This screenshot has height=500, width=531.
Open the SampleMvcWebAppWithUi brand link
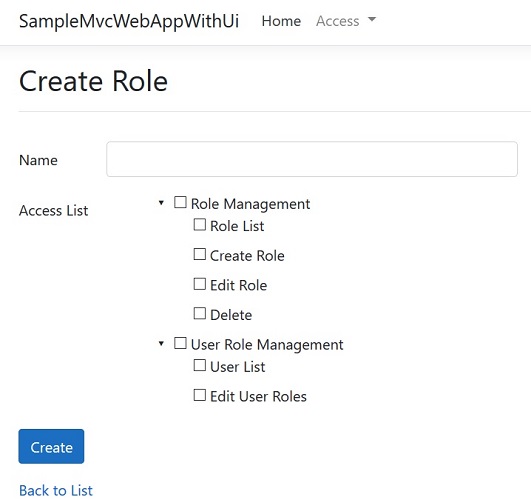tap(129, 21)
